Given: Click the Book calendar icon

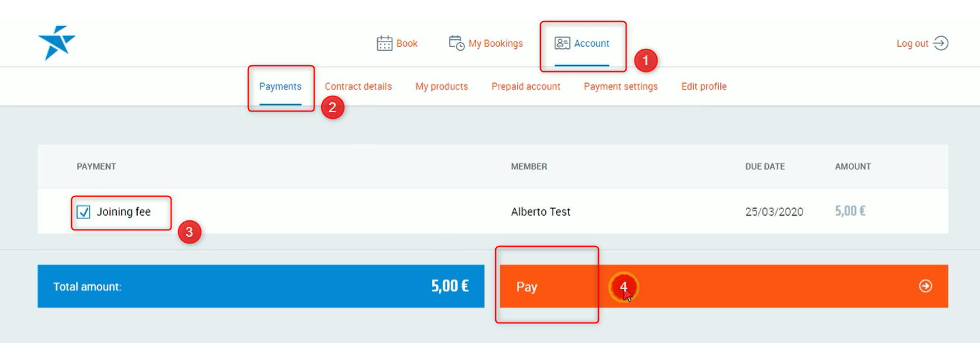Looking at the screenshot, I should pos(384,44).
